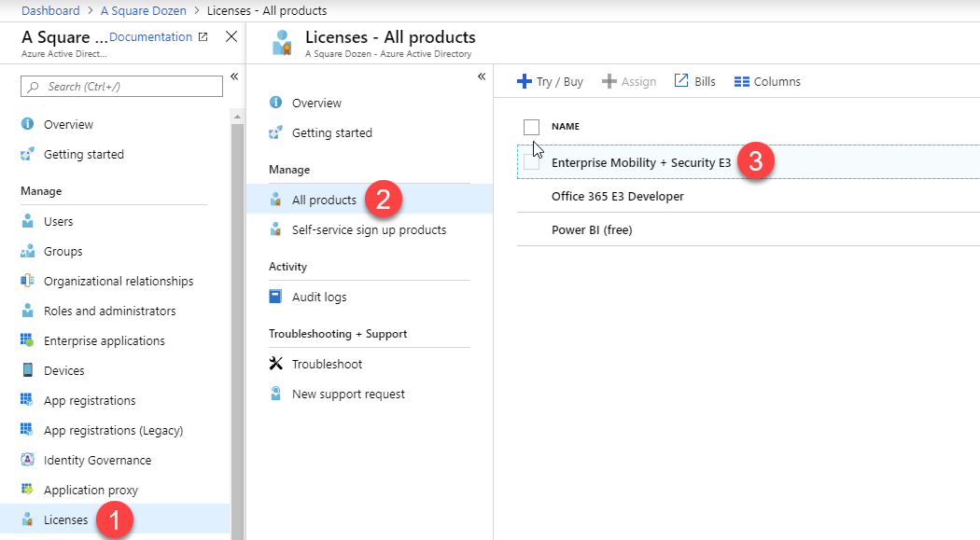Collapse the Licenses menu panel
The width and height of the screenshot is (980, 540).
click(482, 76)
